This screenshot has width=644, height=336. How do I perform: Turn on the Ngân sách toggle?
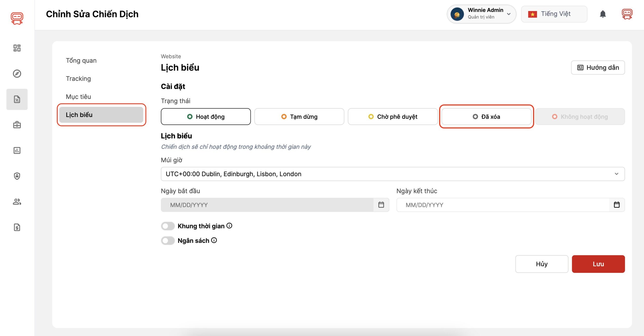[x=168, y=241]
